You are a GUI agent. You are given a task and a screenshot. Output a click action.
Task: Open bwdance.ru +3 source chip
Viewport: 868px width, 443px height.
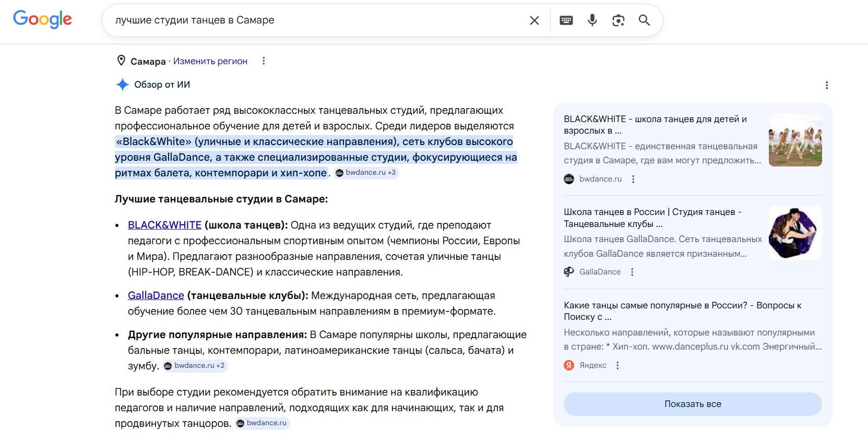(x=366, y=173)
